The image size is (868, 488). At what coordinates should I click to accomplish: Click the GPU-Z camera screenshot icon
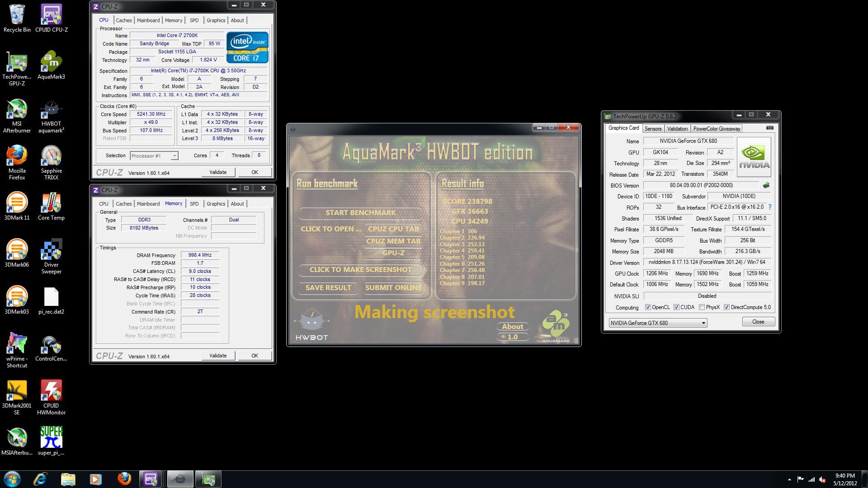coord(770,128)
